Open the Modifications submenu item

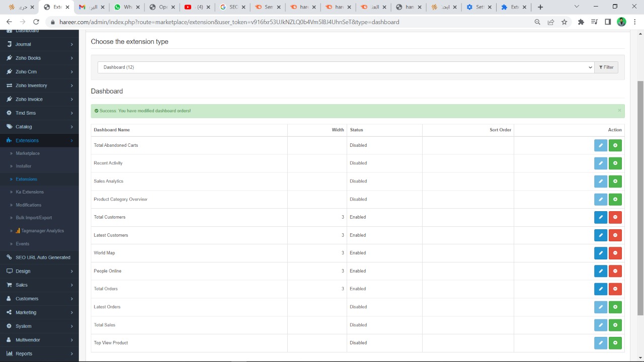tap(39, 205)
